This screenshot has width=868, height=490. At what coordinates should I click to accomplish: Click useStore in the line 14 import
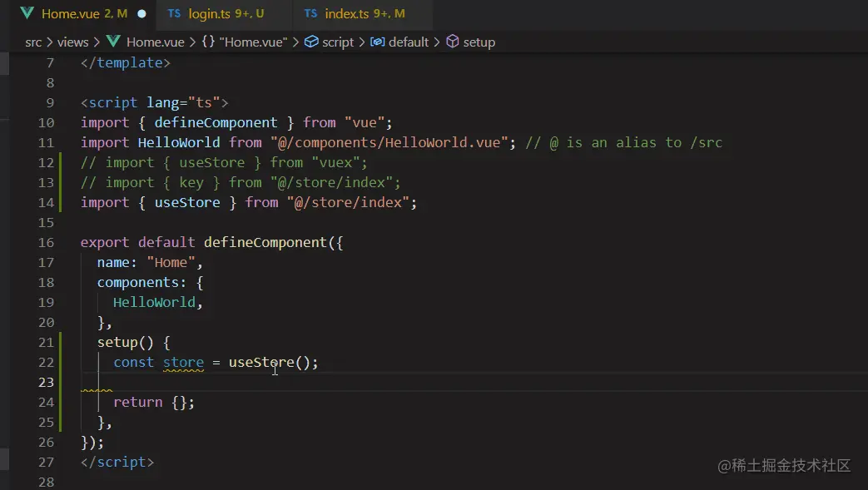(187, 202)
